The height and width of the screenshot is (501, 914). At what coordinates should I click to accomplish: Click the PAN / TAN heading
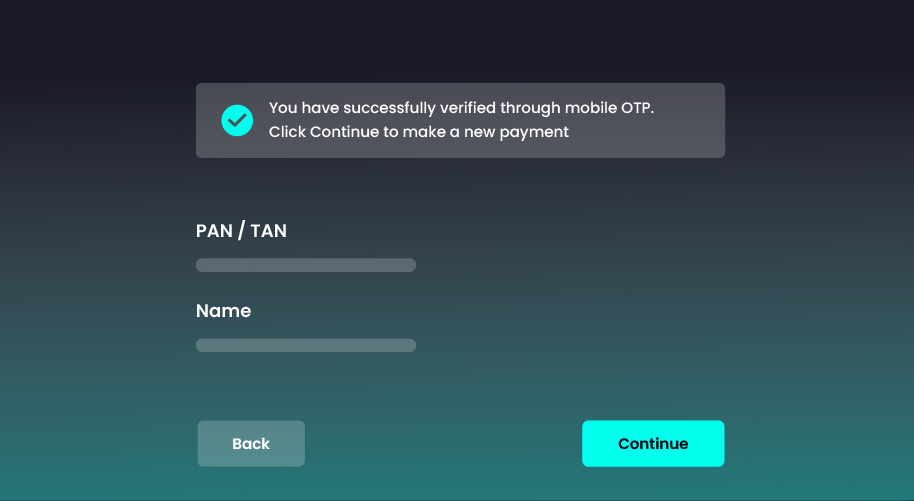(x=241, y=231)
